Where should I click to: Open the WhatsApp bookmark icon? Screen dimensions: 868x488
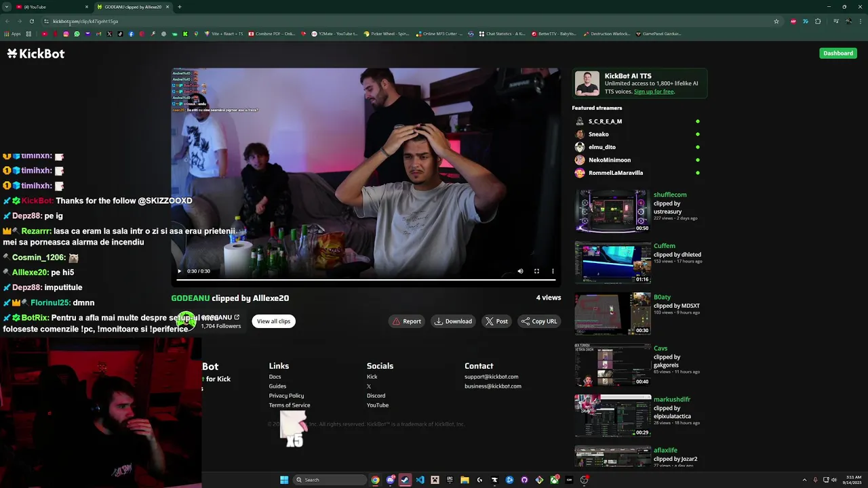(77, 34)
